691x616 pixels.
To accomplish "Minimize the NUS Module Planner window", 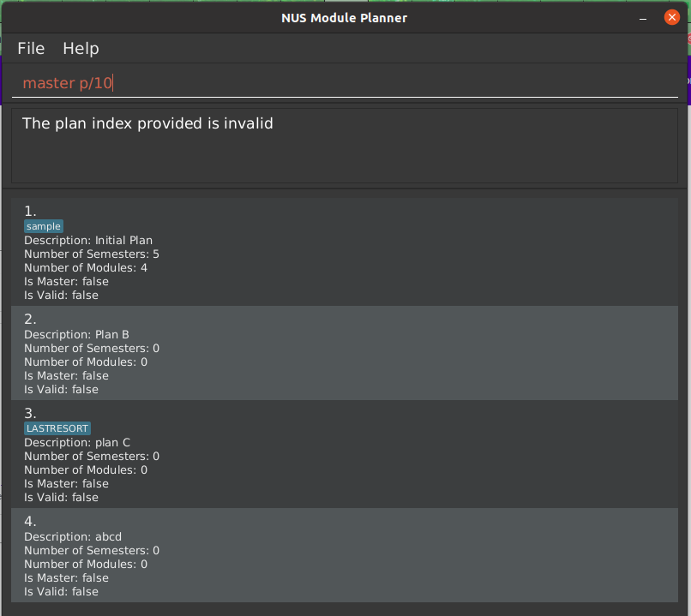I will coord(643,19).
